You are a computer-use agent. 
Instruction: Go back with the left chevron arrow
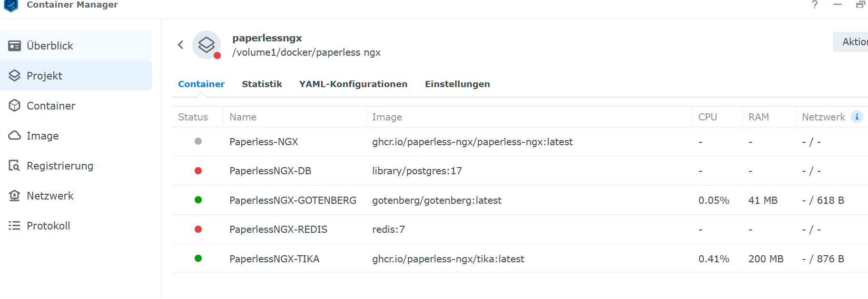coord(180,45)
